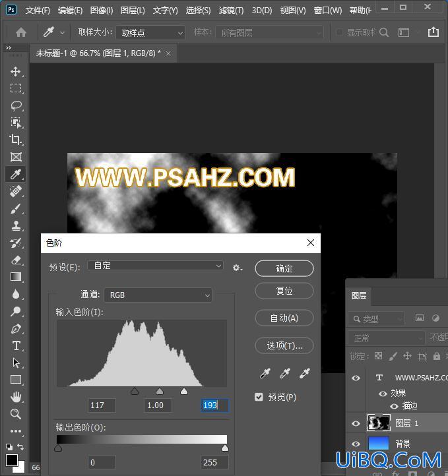Pick the gray point eyedropper in Levels

(284, 373)
